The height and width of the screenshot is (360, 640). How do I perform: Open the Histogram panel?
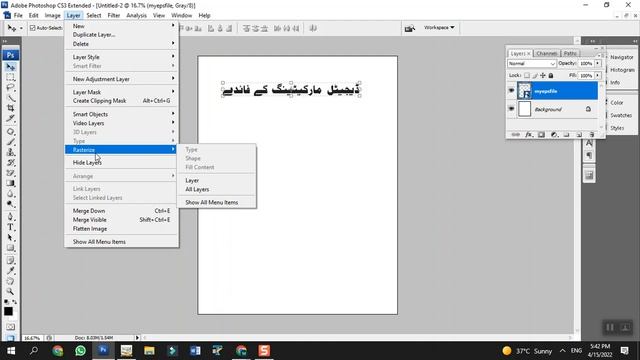pyautogui.click(x=622, y=70)
